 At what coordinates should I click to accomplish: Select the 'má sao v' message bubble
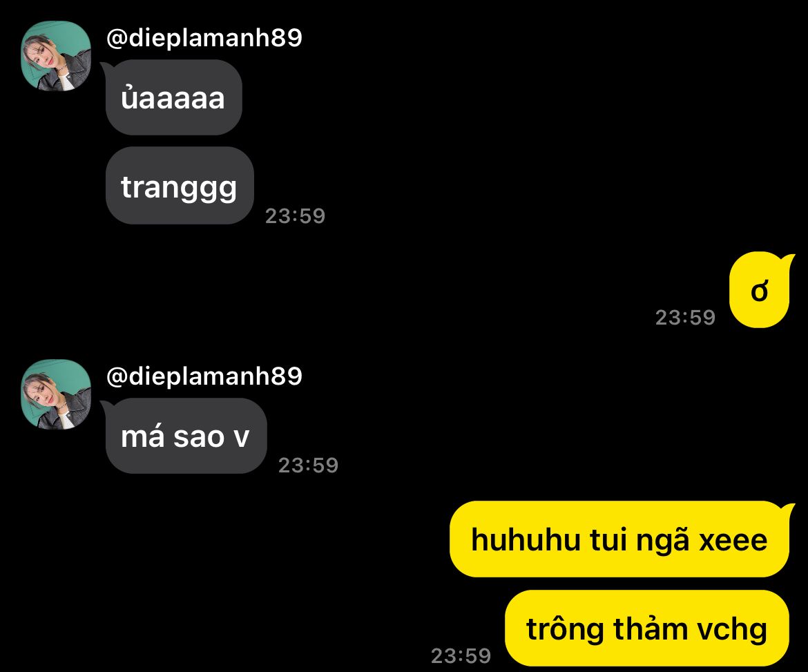click(x=186, y=436)
